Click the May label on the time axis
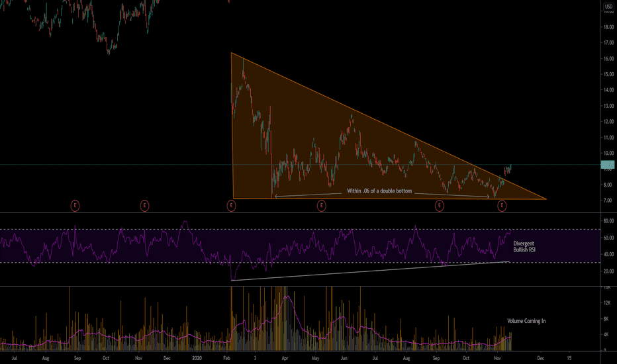Viewport: 617px width, 364px height. click(316, 358)
